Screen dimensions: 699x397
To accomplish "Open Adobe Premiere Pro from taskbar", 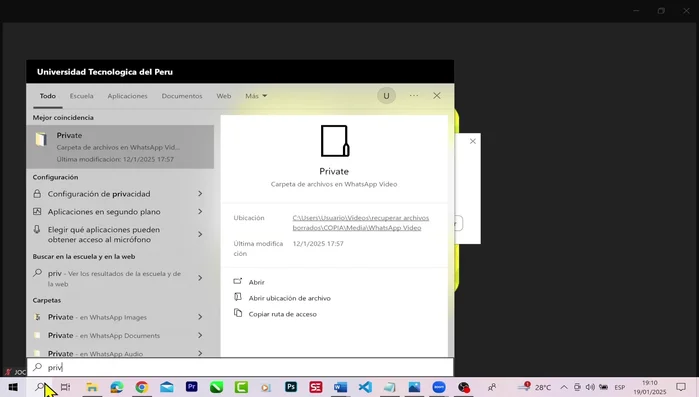I will [x=192, y=387].
